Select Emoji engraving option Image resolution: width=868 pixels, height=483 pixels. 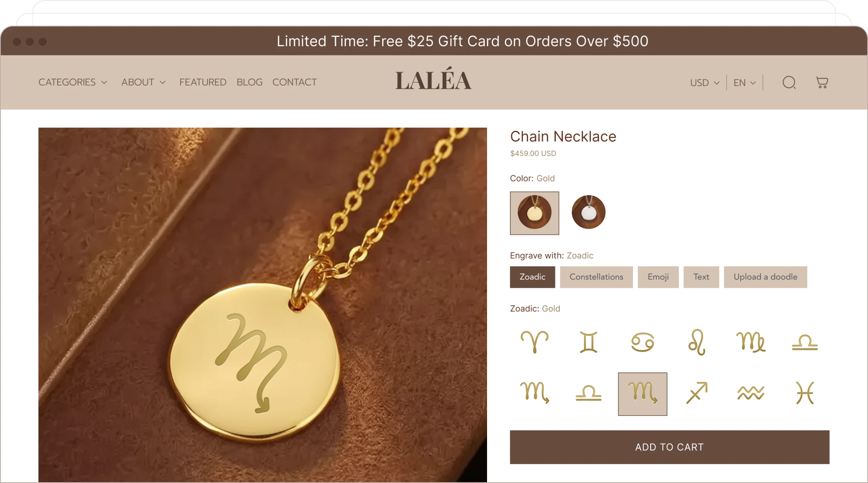click(658, 277)
